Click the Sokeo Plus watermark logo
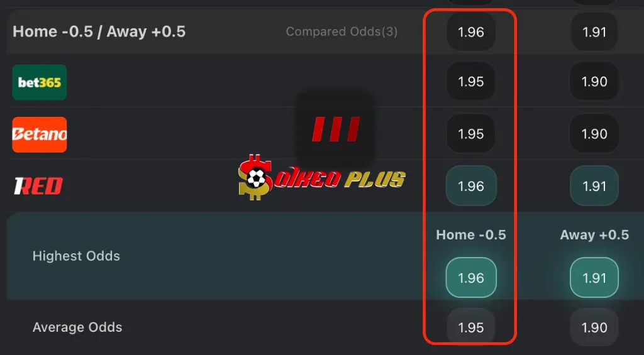Viewport: 644px width, 355px height. click(322, 178)
